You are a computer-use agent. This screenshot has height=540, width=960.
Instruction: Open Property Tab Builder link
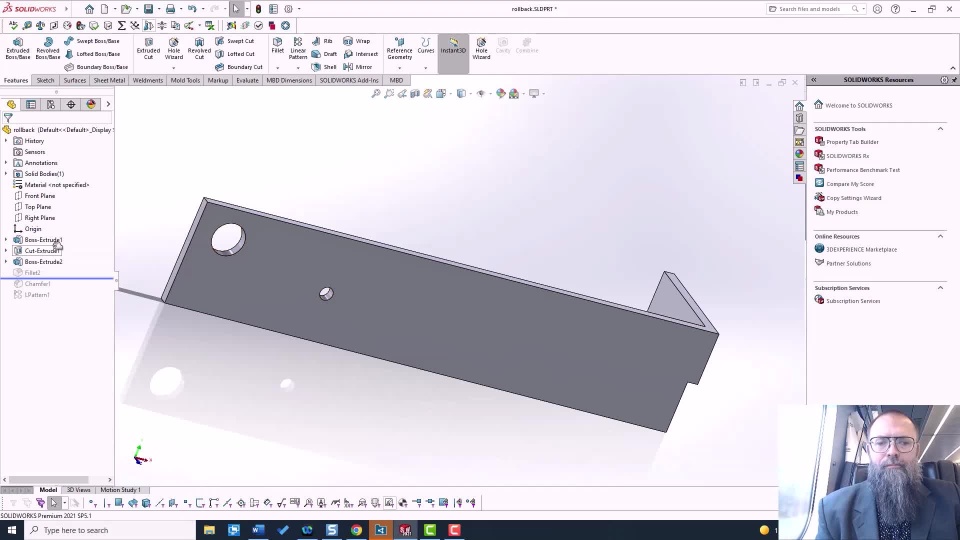pos(852,142)
